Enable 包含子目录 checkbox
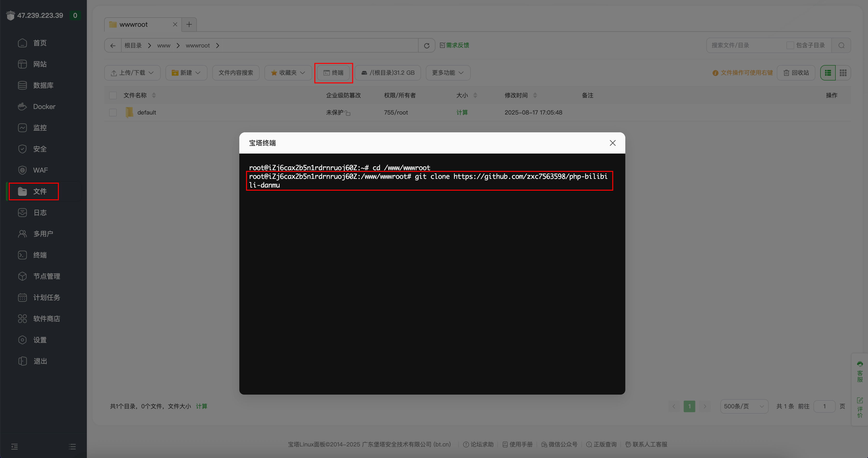 790,46
